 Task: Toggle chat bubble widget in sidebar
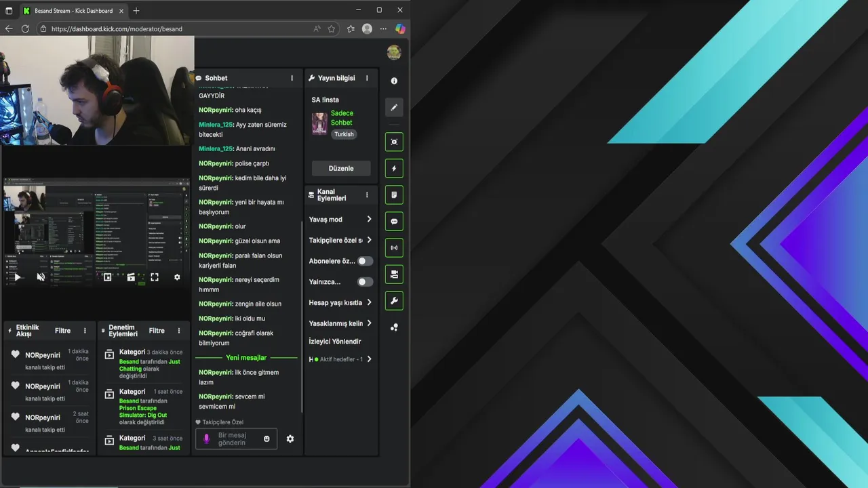pos(394,221)
